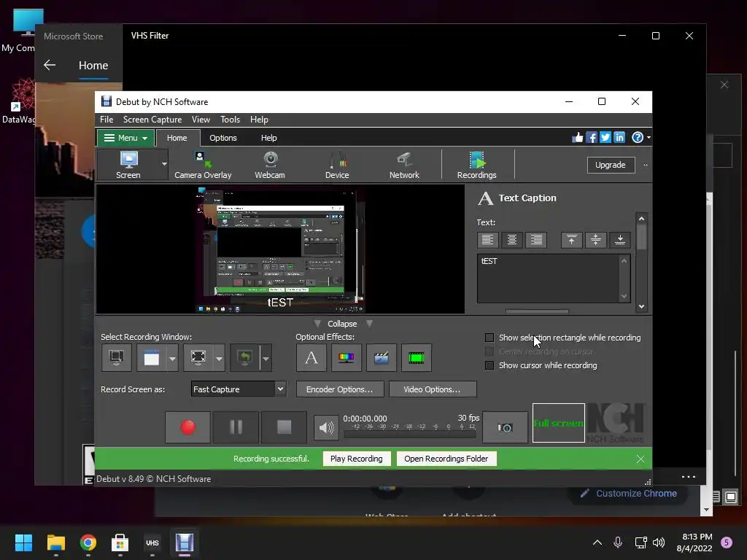This screenshot has height=560, width=747.
Task: Collapse the preview panel
Action: [342, 324]
